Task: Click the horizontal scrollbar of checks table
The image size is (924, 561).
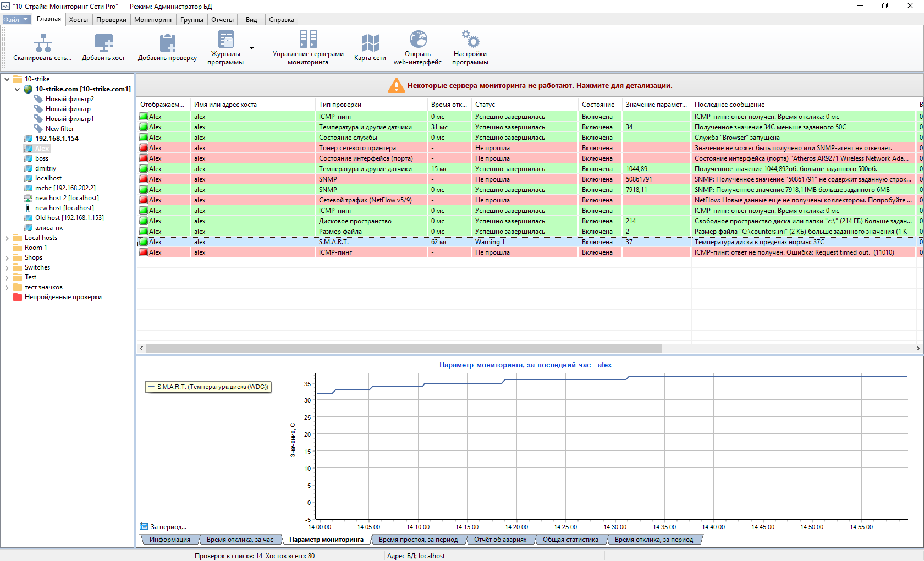Action: tap(403, 348)
